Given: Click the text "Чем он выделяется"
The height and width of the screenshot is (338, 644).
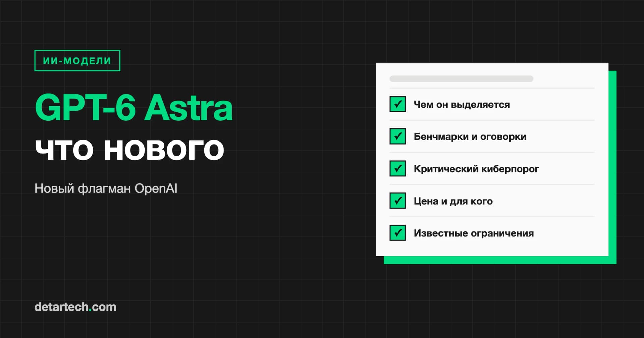Looking at the screenshot, I should 462,105.
